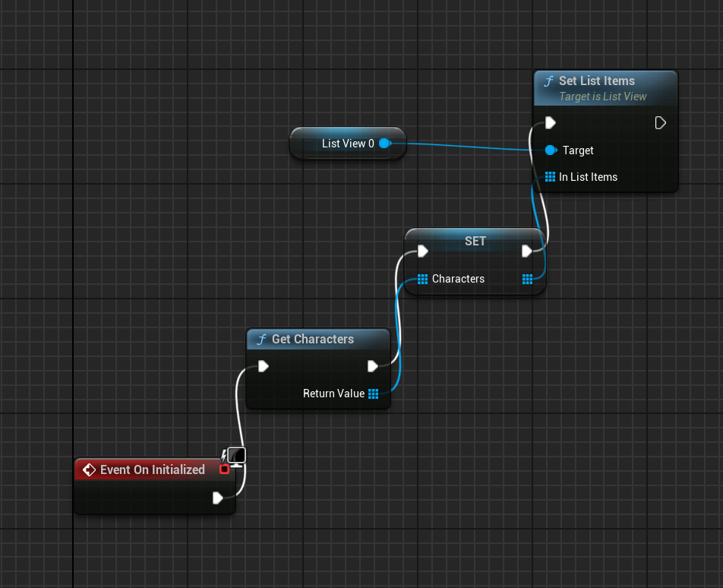Select the Target pin on Set List Items

(x=551, y=150)
